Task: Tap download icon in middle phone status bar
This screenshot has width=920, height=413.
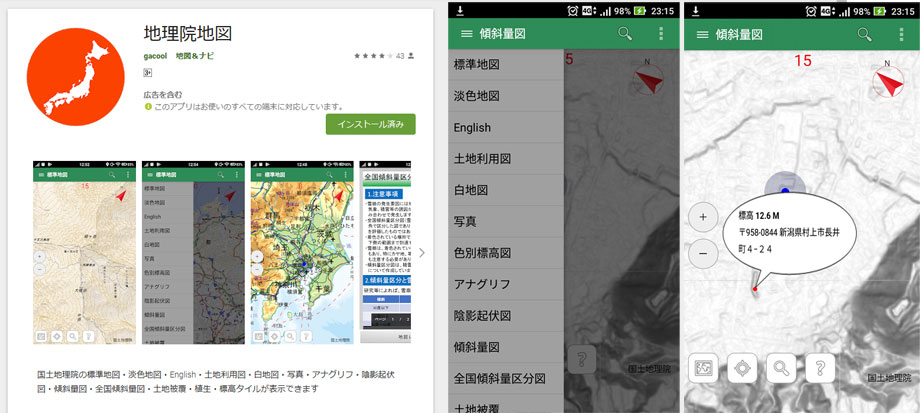Action: 460,11
